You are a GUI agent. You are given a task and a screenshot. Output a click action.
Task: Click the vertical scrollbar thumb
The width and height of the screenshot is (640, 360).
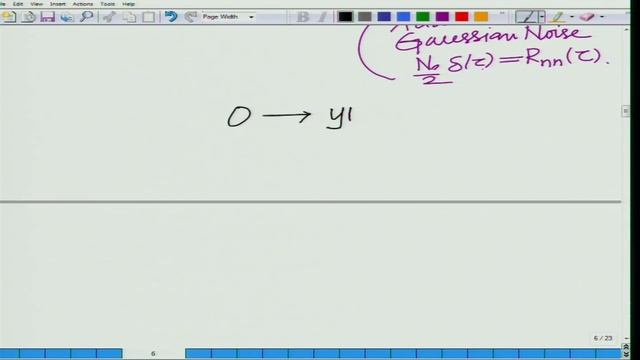[x=625, y=111]
